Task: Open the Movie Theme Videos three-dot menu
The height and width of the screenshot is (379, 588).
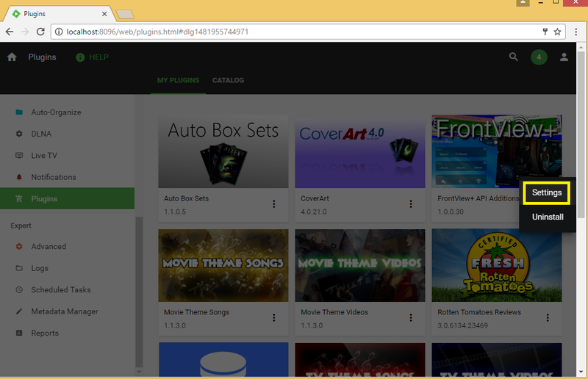Action: tap(411, 318)
